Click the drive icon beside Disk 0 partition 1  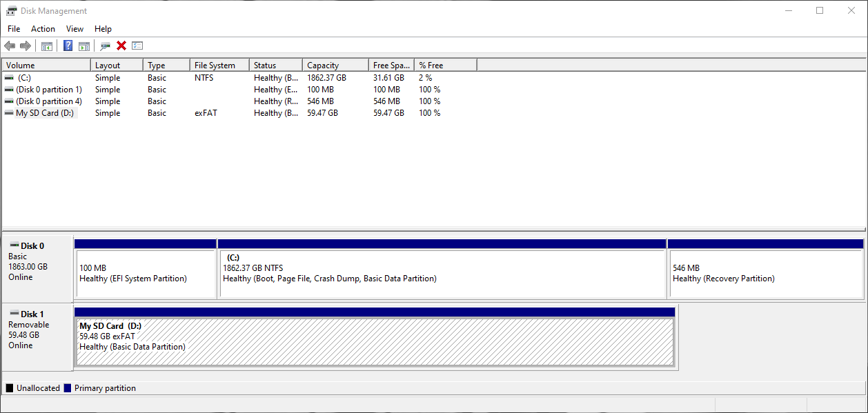point(9,90)
